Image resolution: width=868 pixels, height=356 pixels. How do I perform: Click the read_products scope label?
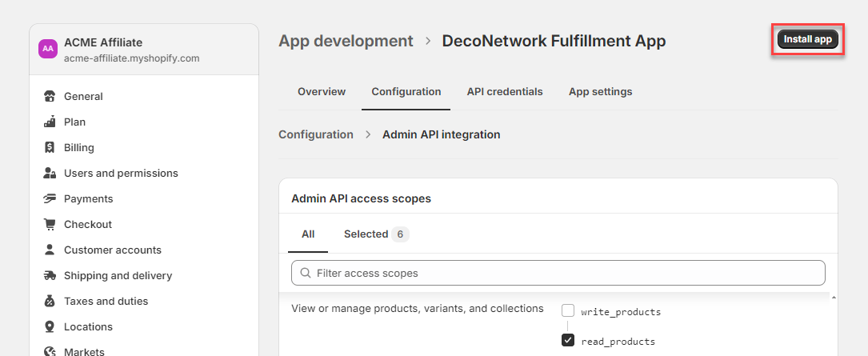pos(618,342)
